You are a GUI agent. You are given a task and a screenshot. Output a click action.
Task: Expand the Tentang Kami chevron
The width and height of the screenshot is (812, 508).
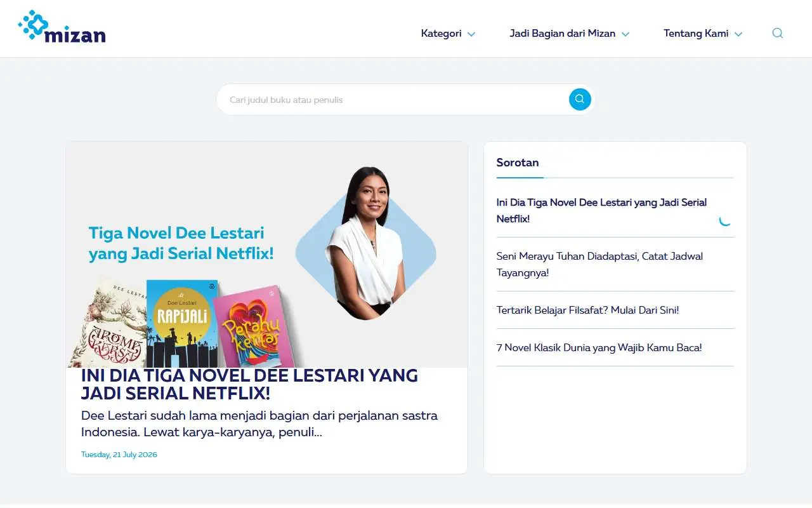(x=738, y=34)
